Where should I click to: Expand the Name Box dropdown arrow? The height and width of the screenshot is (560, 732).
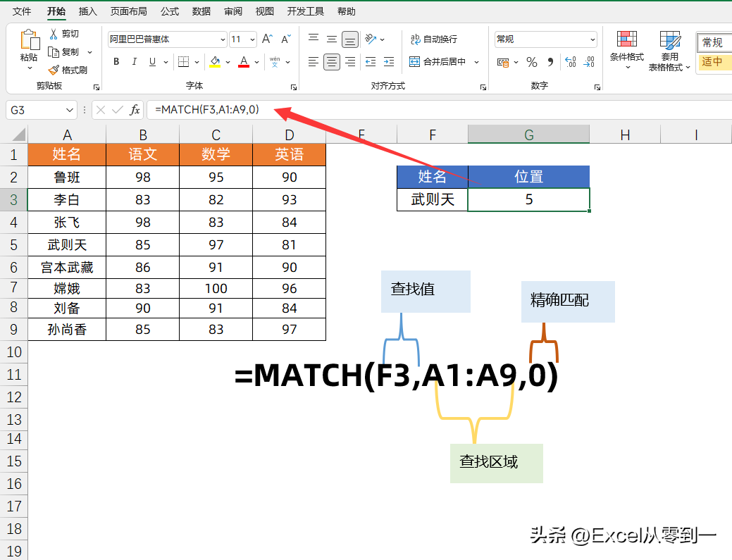point(70,110)
